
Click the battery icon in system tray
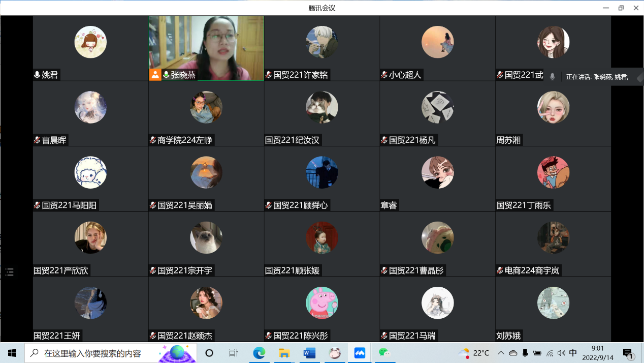click(537, 353)
